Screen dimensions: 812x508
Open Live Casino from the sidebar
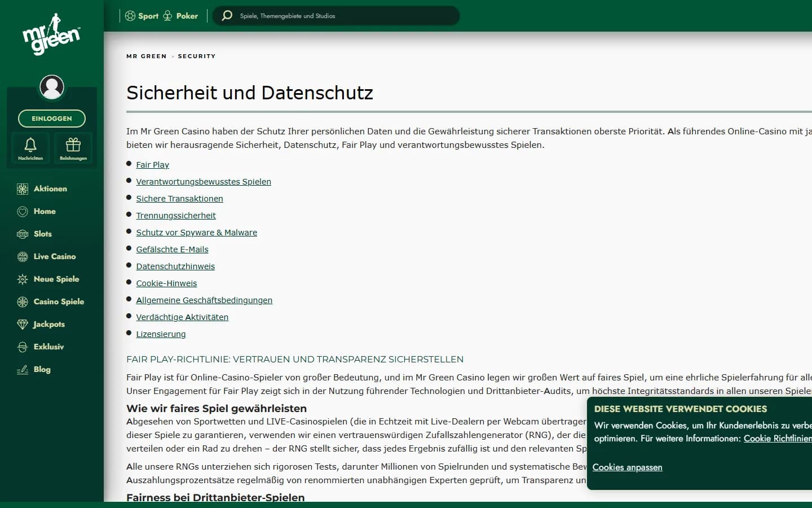pyautogui.click(x=55, y=256)
